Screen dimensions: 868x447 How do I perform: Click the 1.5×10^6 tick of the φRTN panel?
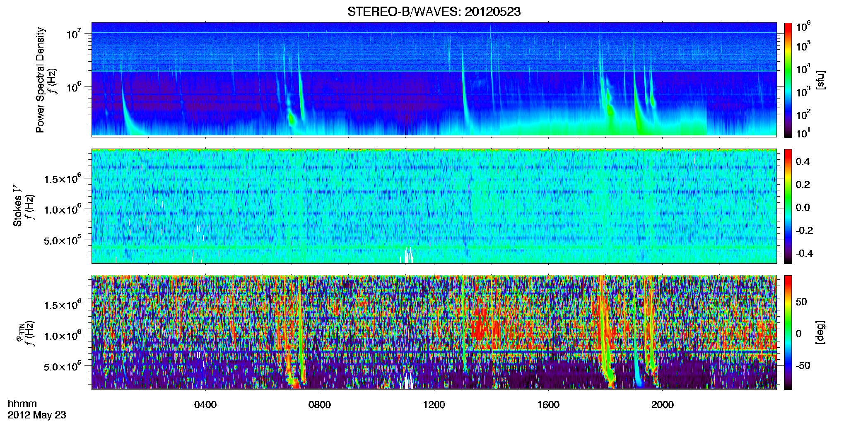coord(63,305)
